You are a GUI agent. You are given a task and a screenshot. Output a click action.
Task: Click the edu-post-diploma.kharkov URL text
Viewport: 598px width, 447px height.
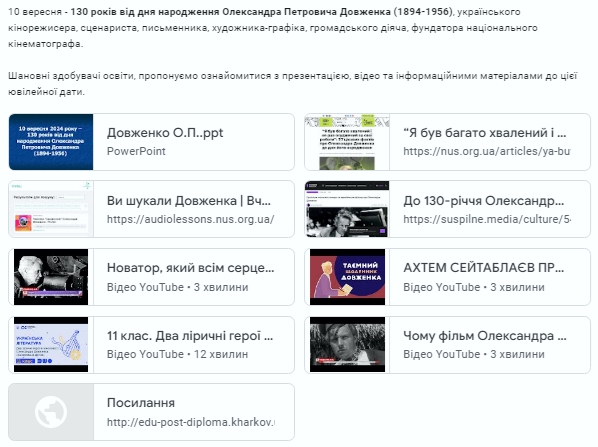click(x=191, y=422)
